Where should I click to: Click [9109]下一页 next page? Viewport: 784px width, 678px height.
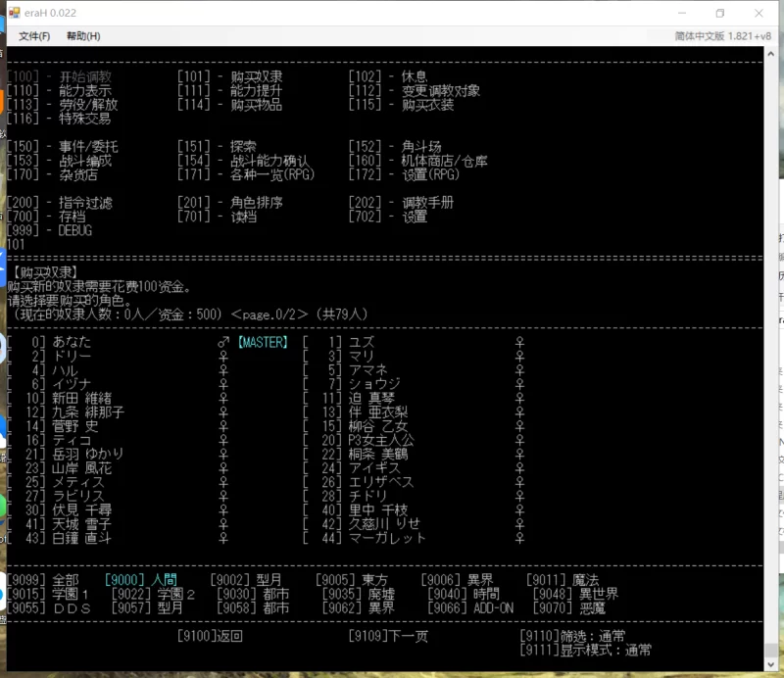(x=388, y=636)
